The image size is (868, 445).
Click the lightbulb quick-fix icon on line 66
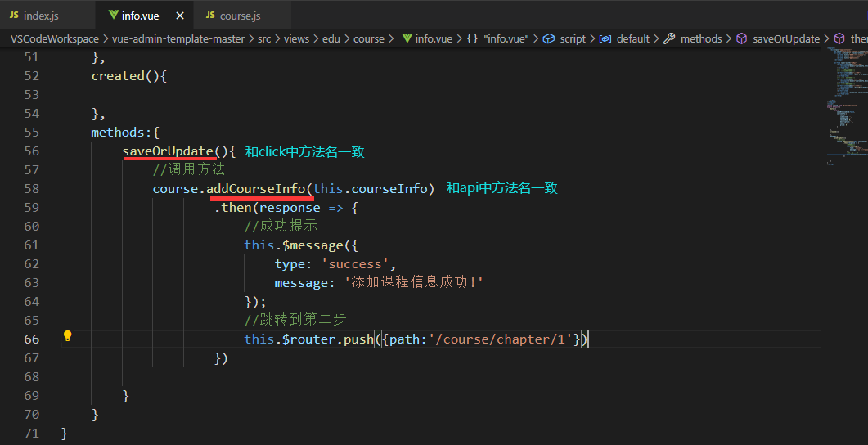pos(68,336)
